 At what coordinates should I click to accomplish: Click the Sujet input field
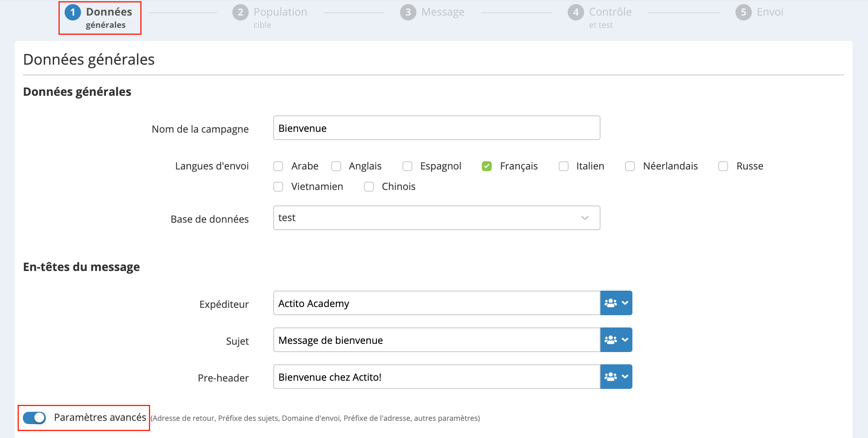point(436,340)
